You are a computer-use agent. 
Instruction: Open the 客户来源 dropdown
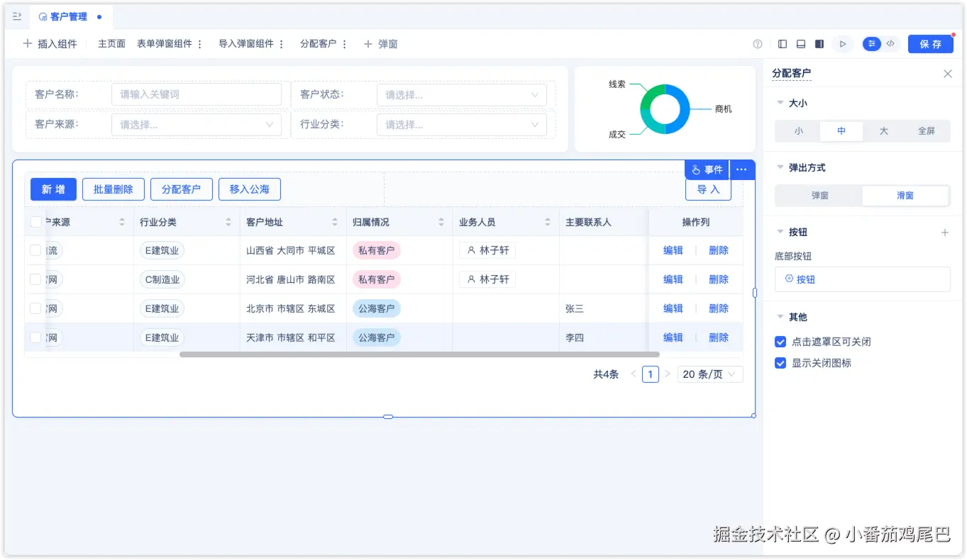point(197,125)
